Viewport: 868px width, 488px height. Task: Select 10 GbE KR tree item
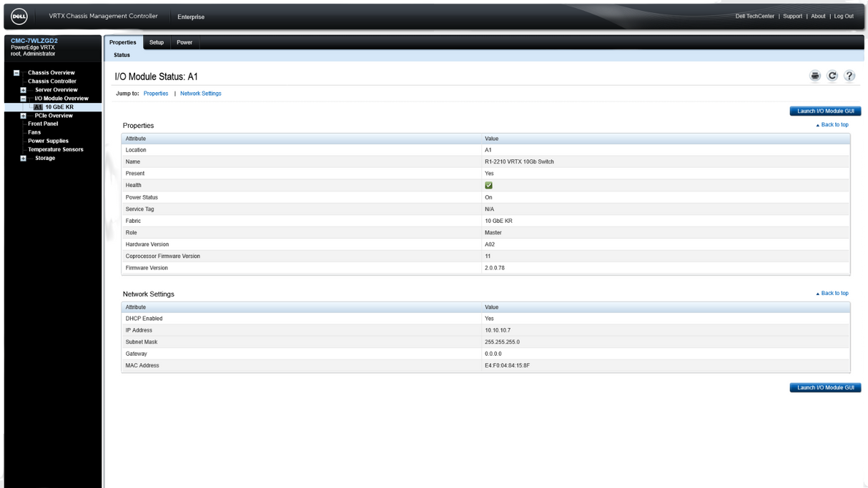(x=59, y=107)
